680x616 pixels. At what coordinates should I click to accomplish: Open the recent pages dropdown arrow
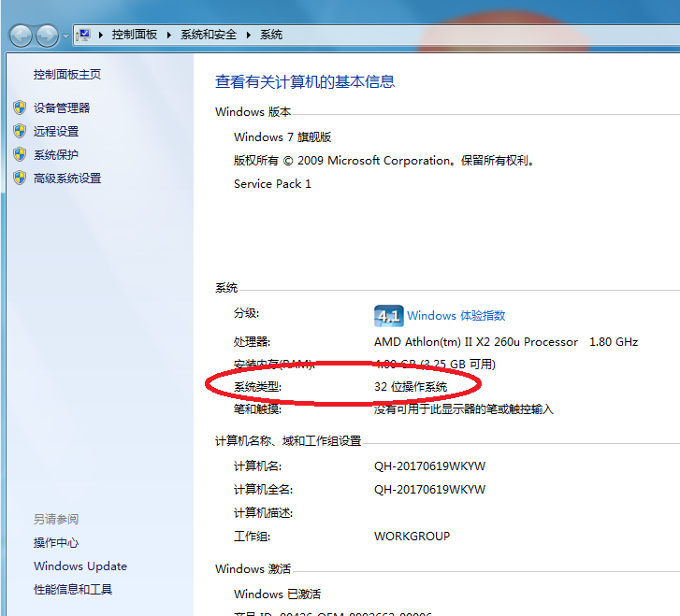point(65,36)
